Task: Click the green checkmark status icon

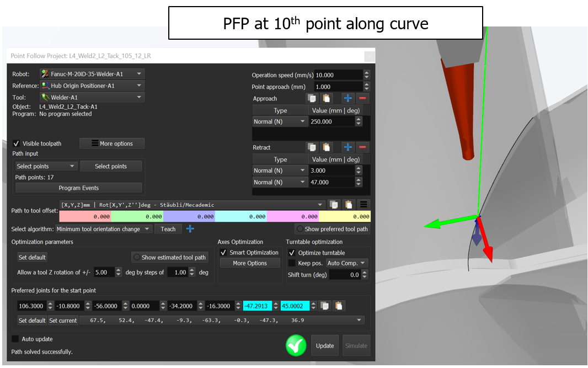Action: (296, 345)
